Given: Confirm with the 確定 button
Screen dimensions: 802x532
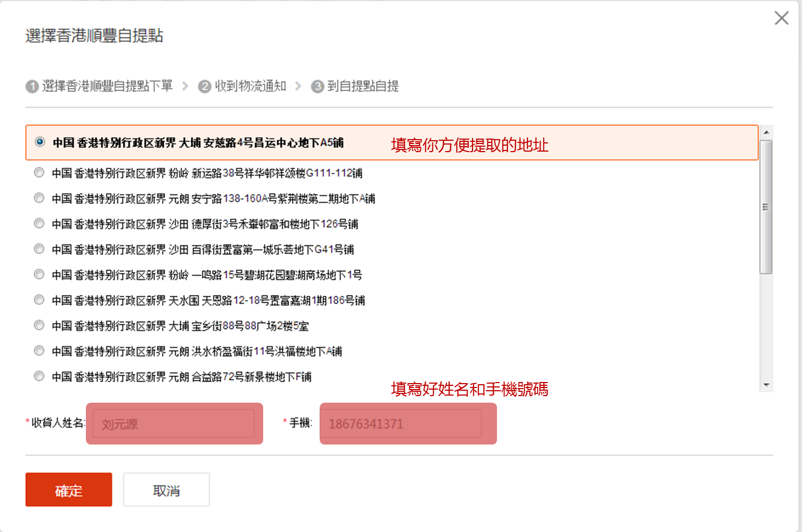Looking at the screenshot, I should [69, 490].
